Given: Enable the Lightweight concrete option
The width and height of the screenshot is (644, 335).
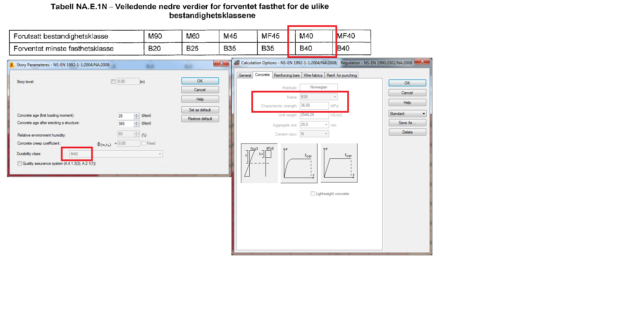Looking at the screenshot, I should tap(313, 193).
